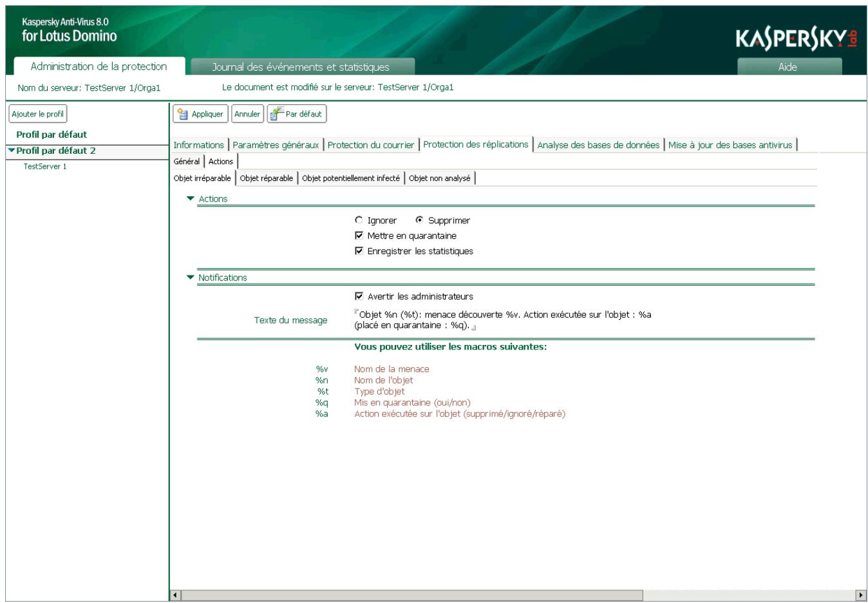
Task: Open the Protection du courrier tab
Action: 371,145
